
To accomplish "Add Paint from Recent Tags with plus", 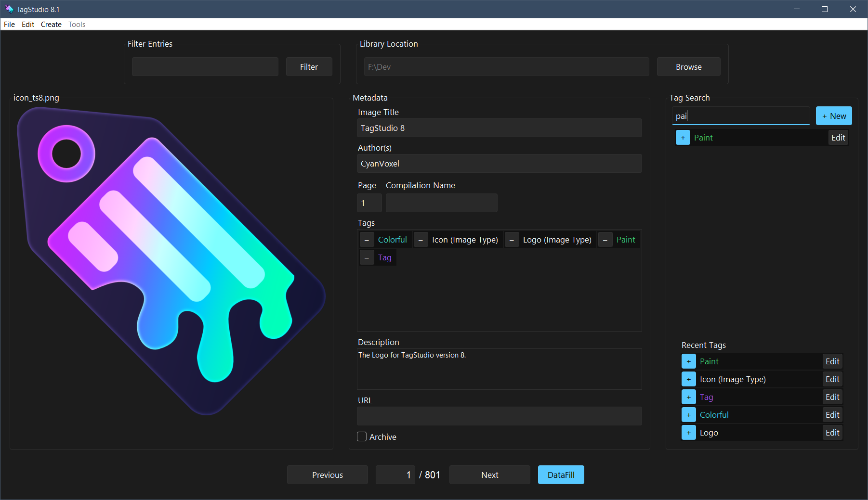I will point(688,361).
